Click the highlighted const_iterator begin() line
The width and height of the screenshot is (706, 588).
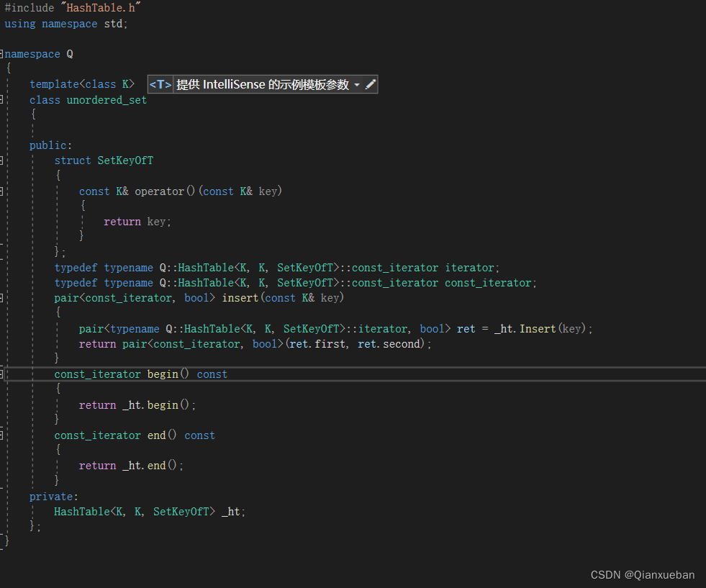[x=144, y=374]
